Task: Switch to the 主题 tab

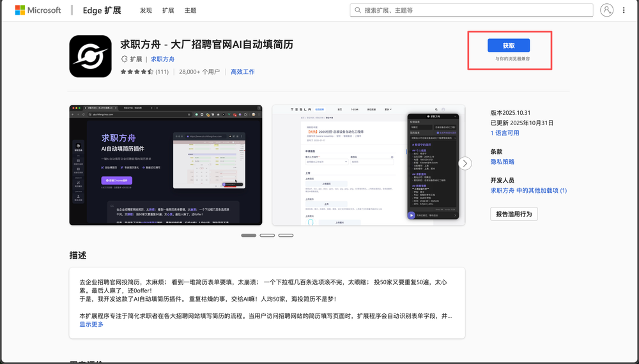Action: [190, 10]
